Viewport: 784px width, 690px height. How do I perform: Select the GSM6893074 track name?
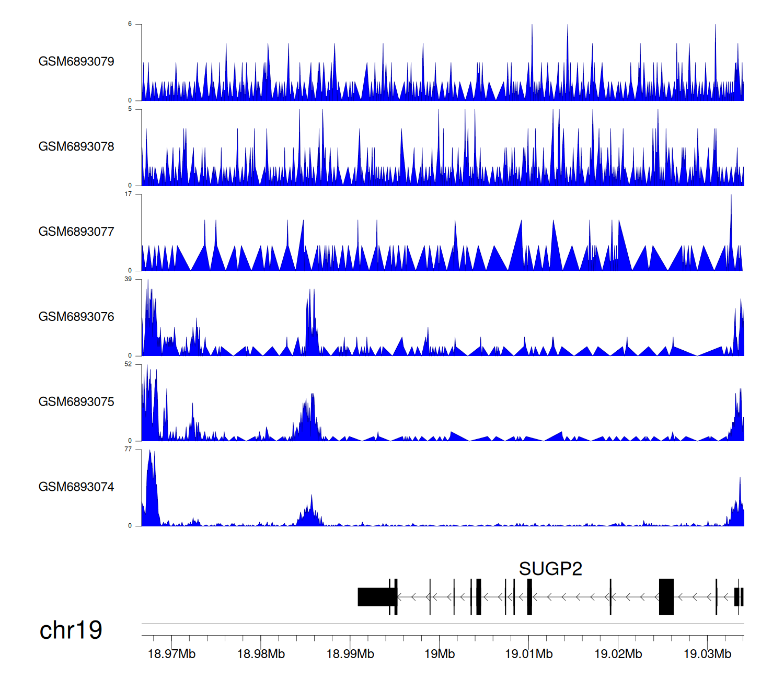[x=76, y=487]
